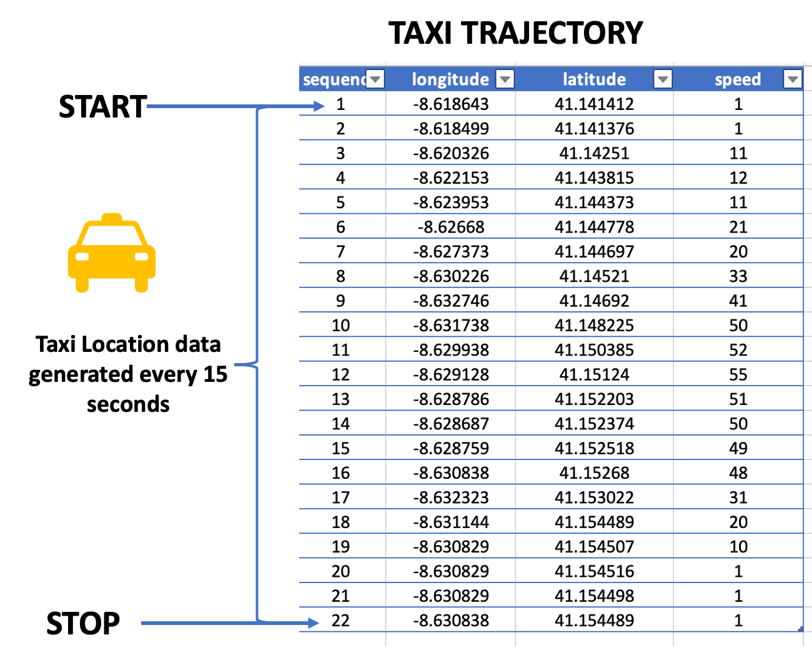The height and width of the screenshot is (665, 812).
Task: Select longitude cell "-8.618643"
Action: point(450,104)
